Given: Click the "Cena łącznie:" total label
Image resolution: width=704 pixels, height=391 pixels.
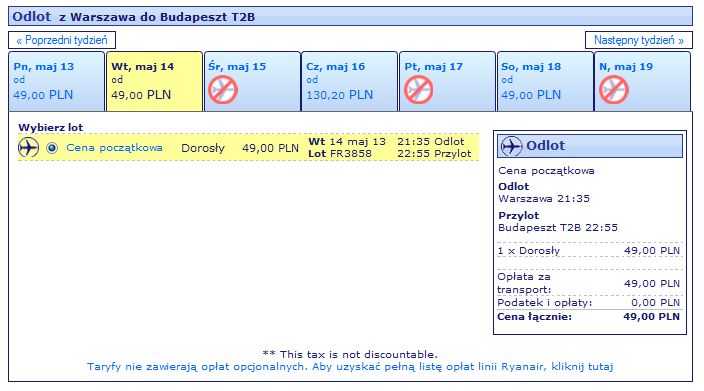Looking at the screenshot, I should (x=535, y=316).
